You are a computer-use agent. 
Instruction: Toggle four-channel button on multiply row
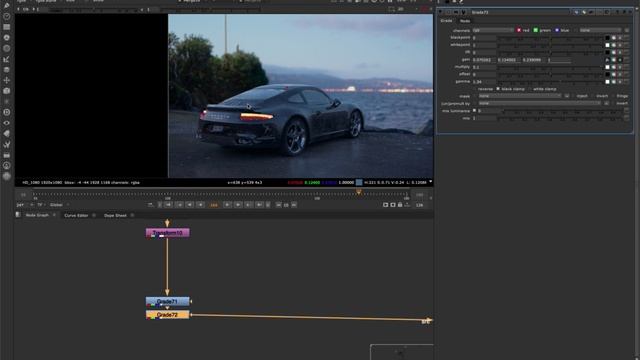[x=620, y=67]
